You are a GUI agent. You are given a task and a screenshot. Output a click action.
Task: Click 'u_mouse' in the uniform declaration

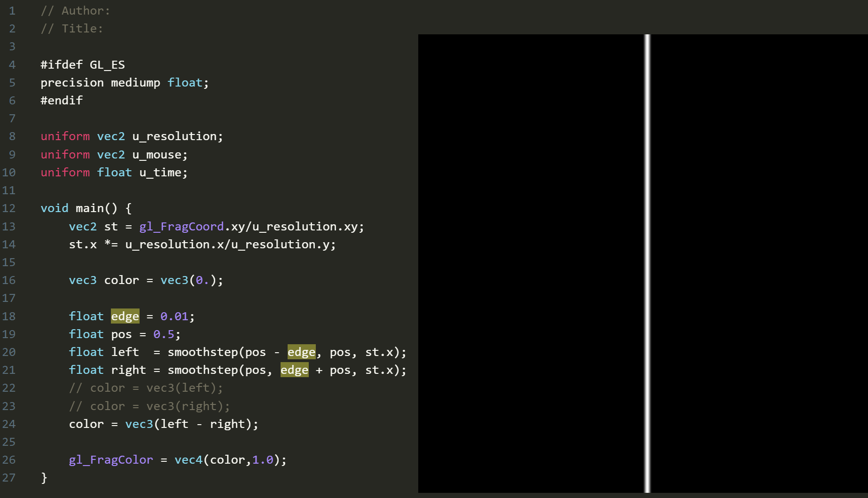(x=156, y=155)
